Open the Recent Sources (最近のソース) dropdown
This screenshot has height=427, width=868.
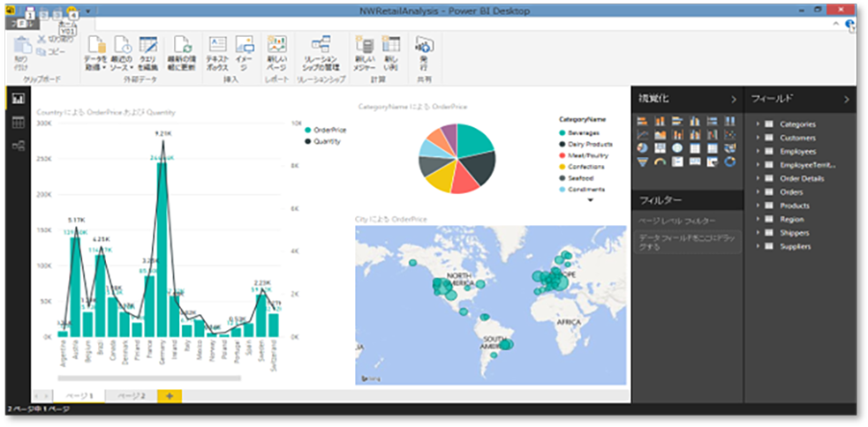coord(121,54)
